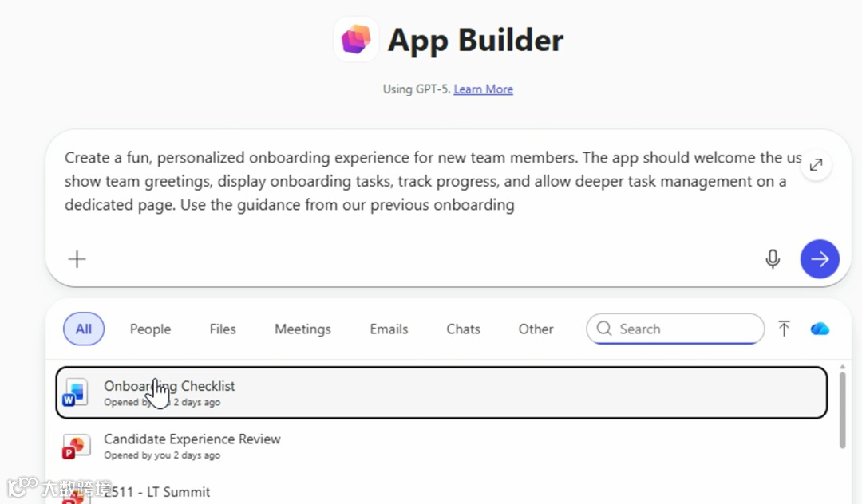This screenshot has width=862, height=504.
Task: Click the App Builder heading text
Action: pyautogui.click(x=476, y=40)
